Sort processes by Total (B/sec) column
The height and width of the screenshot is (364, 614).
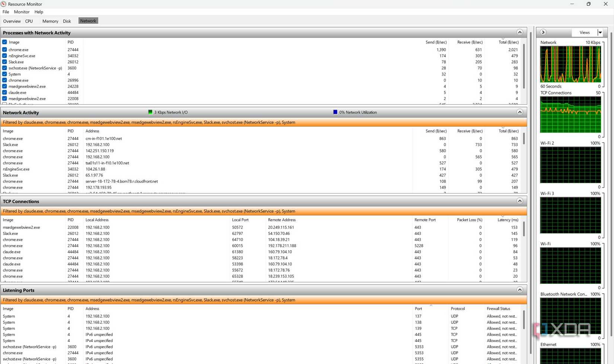click(508, 42)
